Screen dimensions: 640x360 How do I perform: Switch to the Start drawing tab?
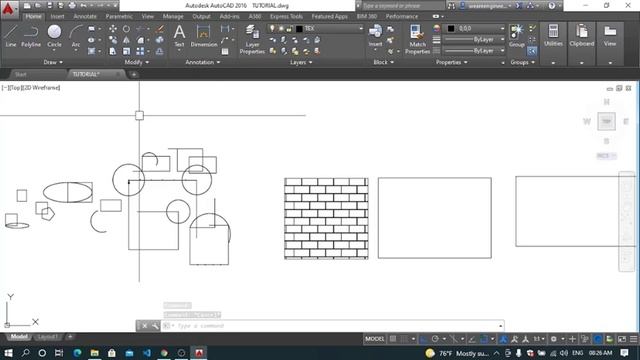click(x=20, y=74)
